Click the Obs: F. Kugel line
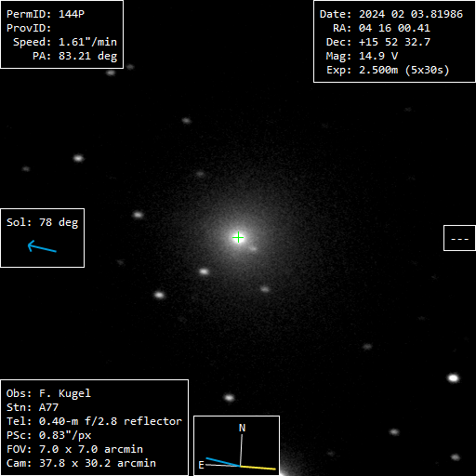This screenshot has width=476, height=476. 48,393
